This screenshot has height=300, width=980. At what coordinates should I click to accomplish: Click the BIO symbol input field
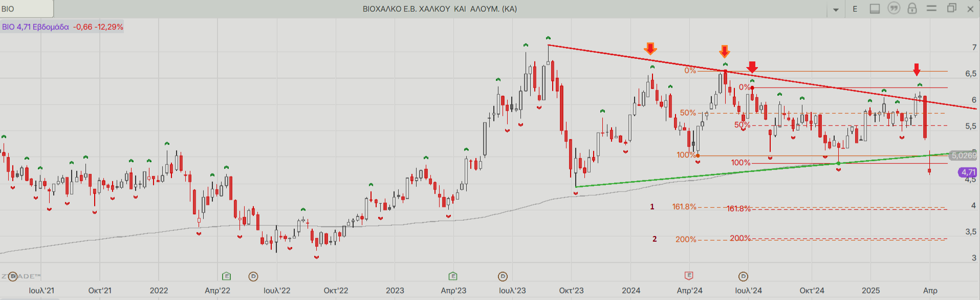tap(27, 9)
